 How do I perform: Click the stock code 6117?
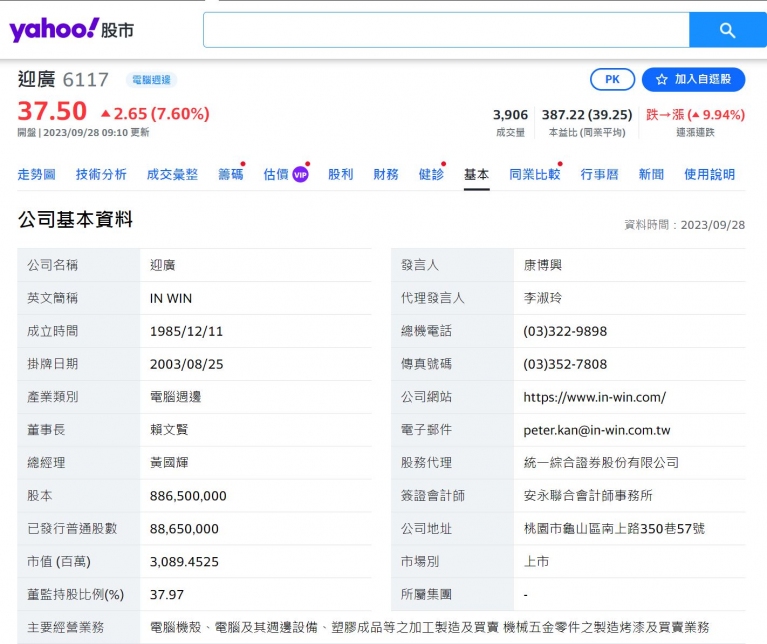[x=86, y=79]
